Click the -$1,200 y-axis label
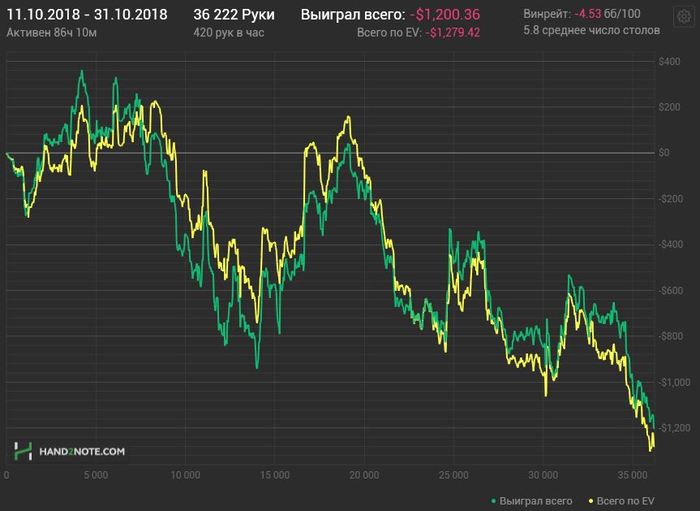This screenshot has height=511, width=700. (x=674, y=428)
